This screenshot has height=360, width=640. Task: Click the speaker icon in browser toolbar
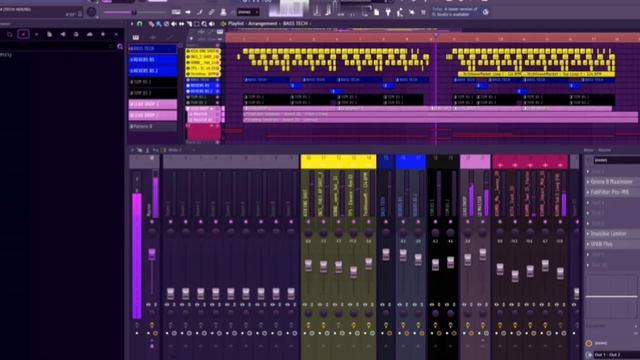pos(63,34)
